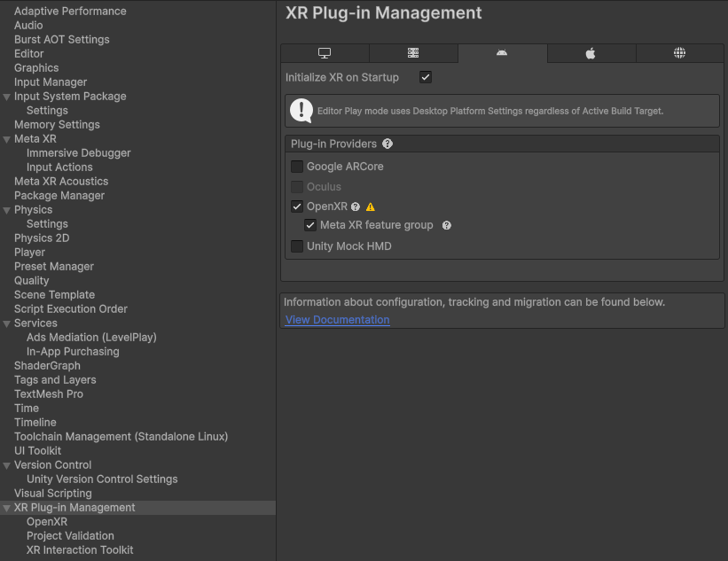Screen dimensions: 728x561
Task: Open Settings under Input System Package
Action: 47,111
